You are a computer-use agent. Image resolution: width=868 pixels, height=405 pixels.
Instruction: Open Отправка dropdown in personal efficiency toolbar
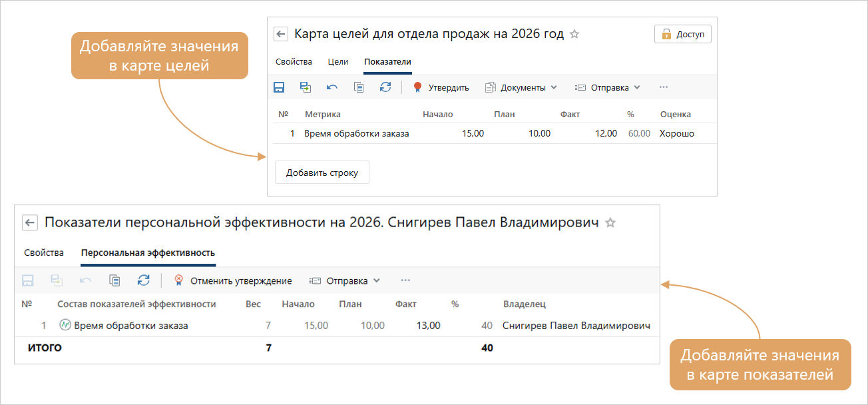point(345,280)
